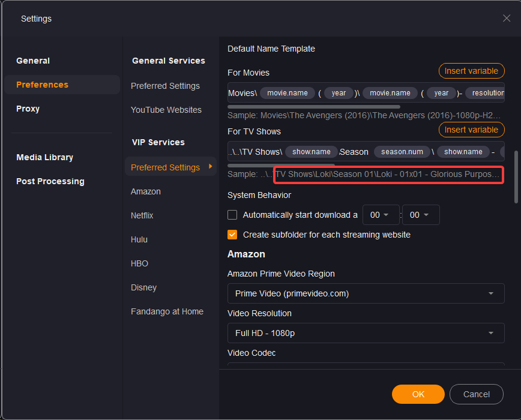Enable Automatically start download checkbox

232,215
